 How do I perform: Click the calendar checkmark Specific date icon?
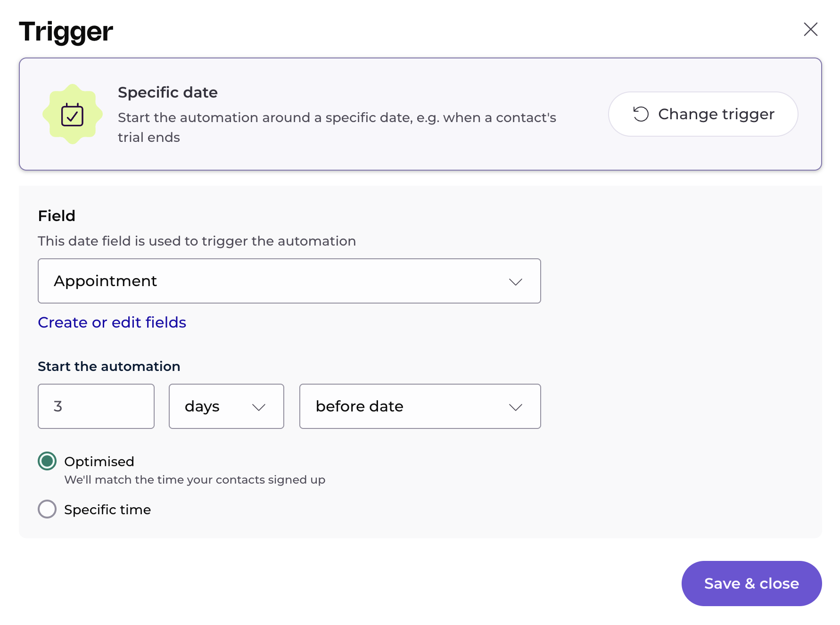pos(72,115)
